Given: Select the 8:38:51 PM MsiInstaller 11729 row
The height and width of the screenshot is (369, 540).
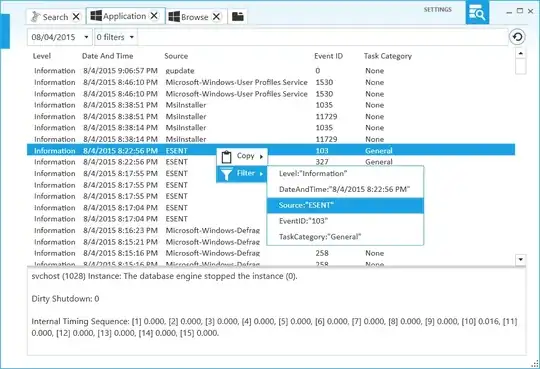Looking at the screenshot, I should (x=271, y=117).
